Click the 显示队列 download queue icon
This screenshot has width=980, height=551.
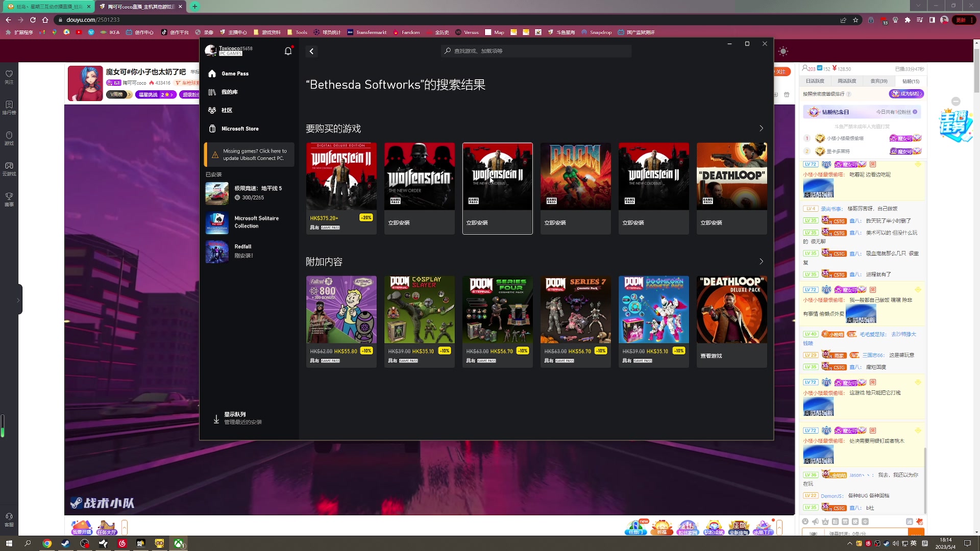pos(216,418)
